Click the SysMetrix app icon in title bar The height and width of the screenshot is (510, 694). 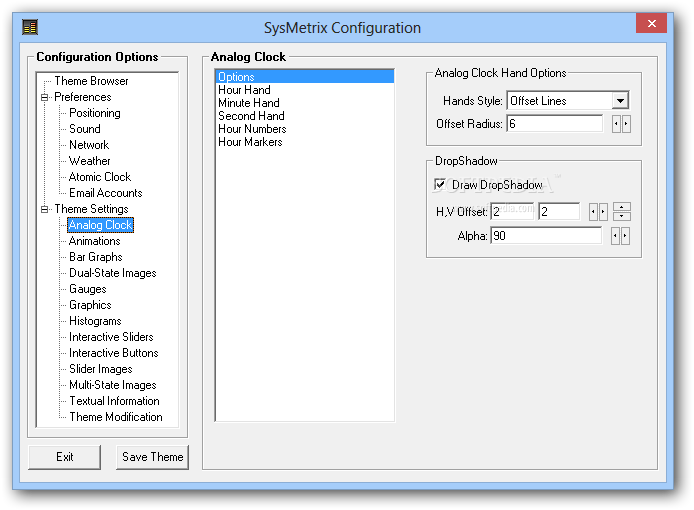30,27
